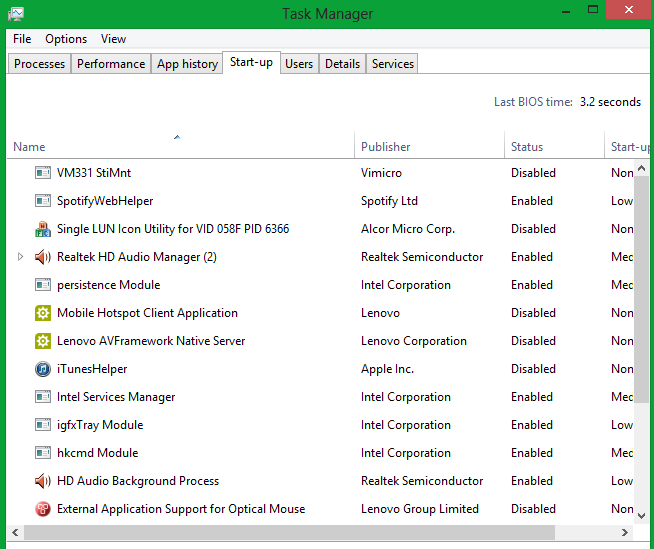Switch to the Processes tab
654x549 pixels.
point(39,64)
